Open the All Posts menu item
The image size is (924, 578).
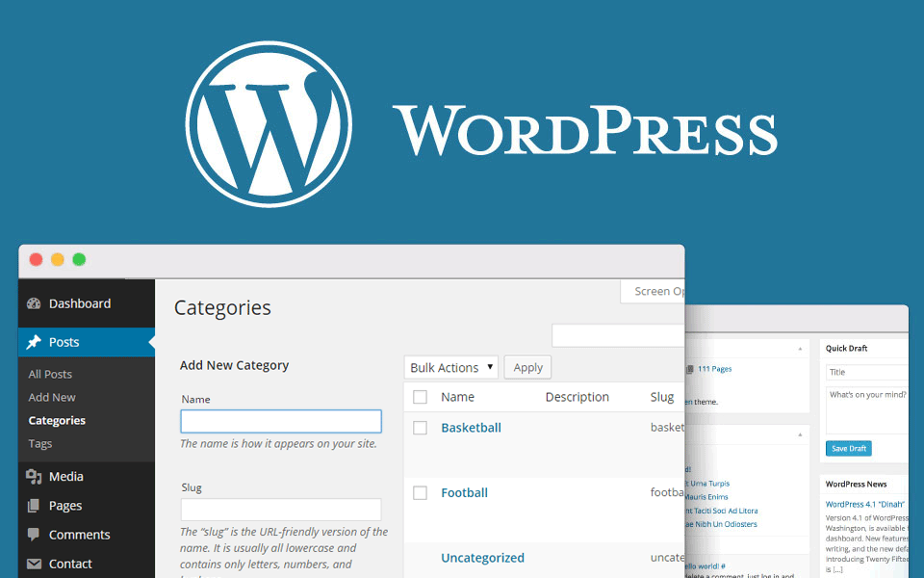click(x=50, y=374)
